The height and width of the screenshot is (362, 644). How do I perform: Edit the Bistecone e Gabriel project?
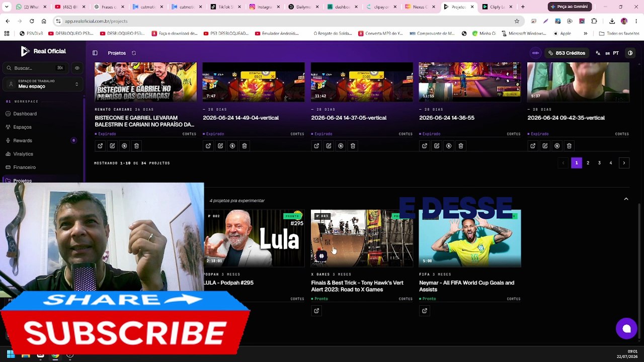(x=112, y=146)
